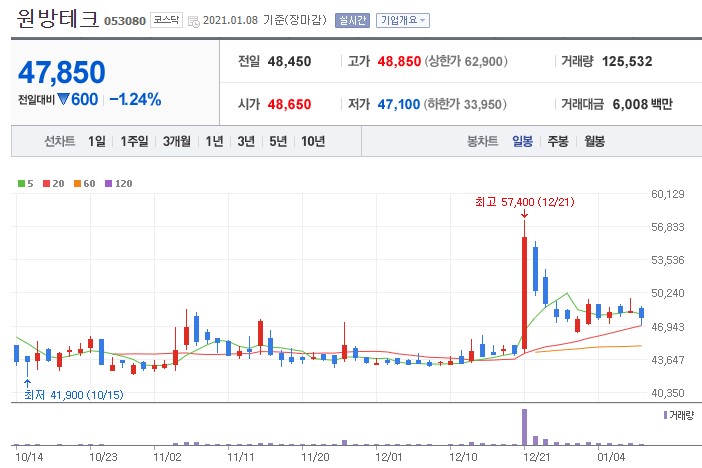Select the 1년 line chart period
The height and width of the screenshot is (468, 702).
click(x=214, y=142)
